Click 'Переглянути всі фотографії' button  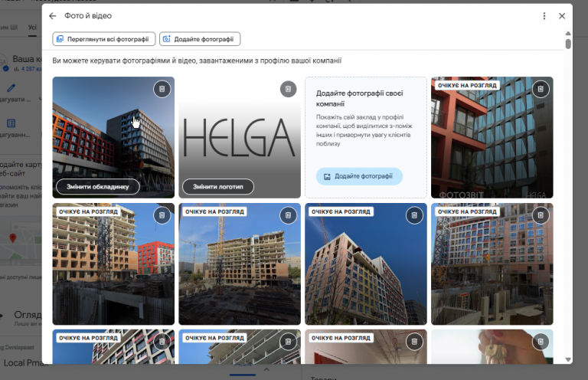click(104, 39)
